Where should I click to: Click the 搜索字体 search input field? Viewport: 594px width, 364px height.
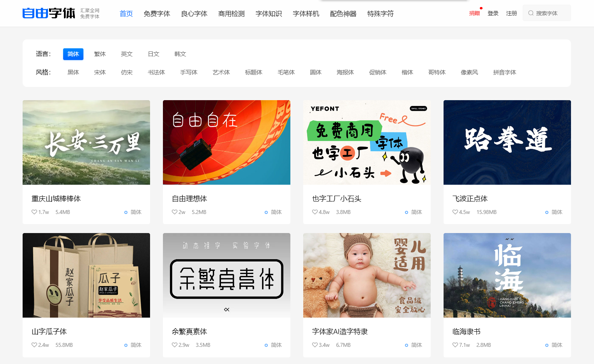549,13
